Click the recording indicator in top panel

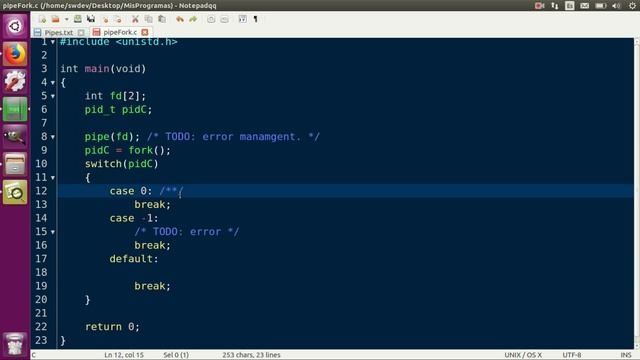pos(539,5)
